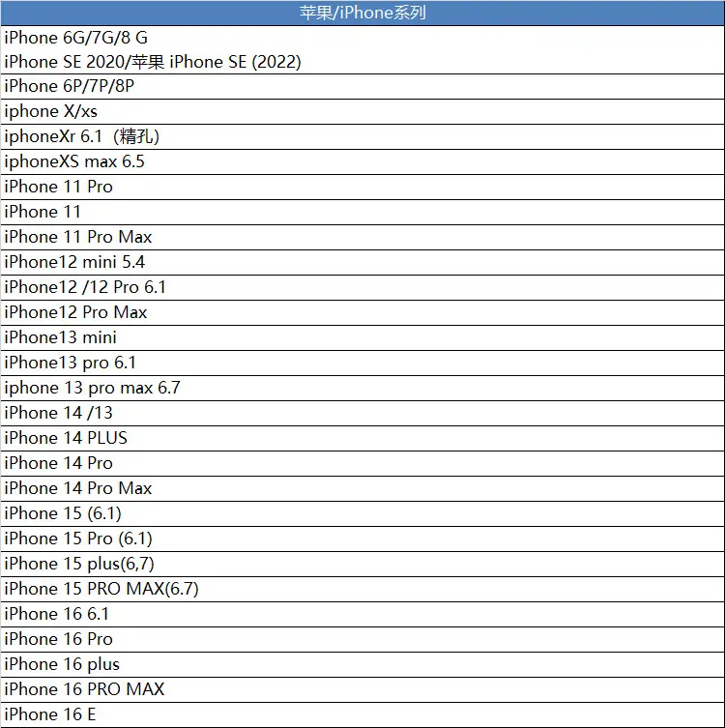The height and width of the screenshot is (728, 725).
Task: Select the iPhone 16 PRO MAX row
Action: point(362,689)
